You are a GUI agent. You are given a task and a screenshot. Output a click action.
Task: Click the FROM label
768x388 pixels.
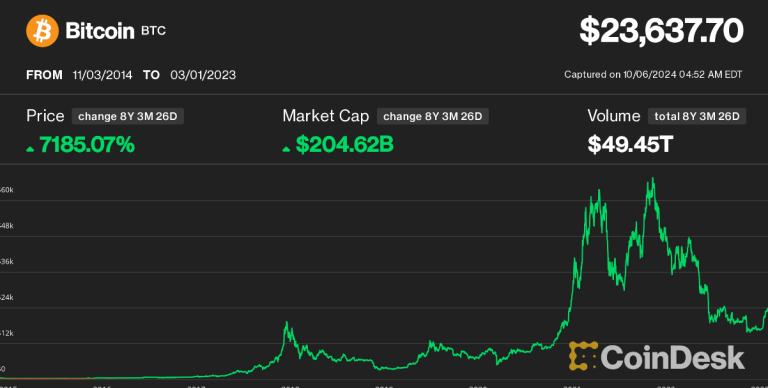(x=44, y=75)
